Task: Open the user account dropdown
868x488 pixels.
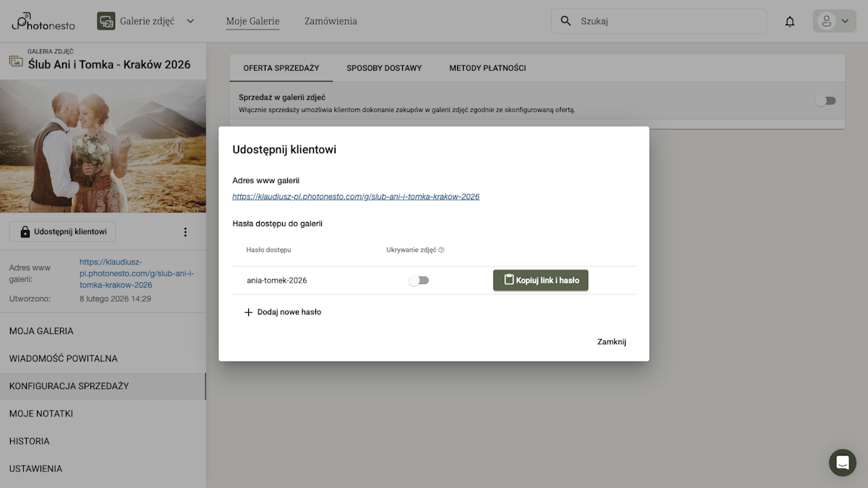Action: (x=834, y=21)
